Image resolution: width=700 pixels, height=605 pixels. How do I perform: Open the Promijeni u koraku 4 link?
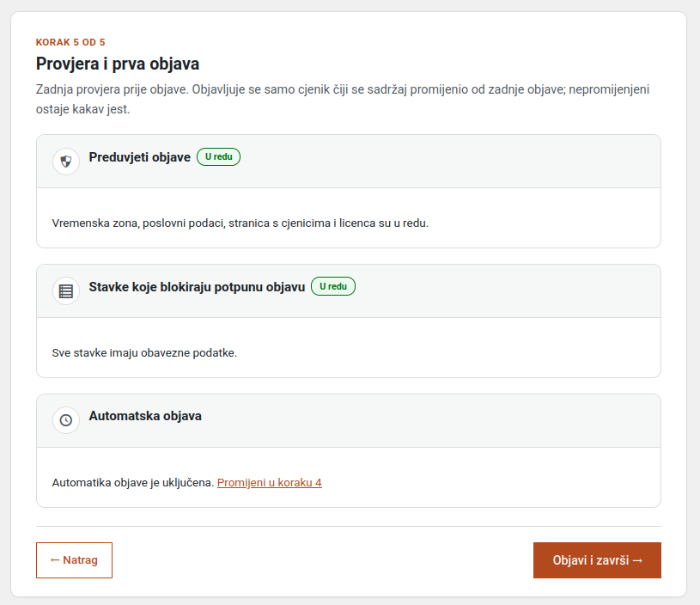tap(269, 483)
